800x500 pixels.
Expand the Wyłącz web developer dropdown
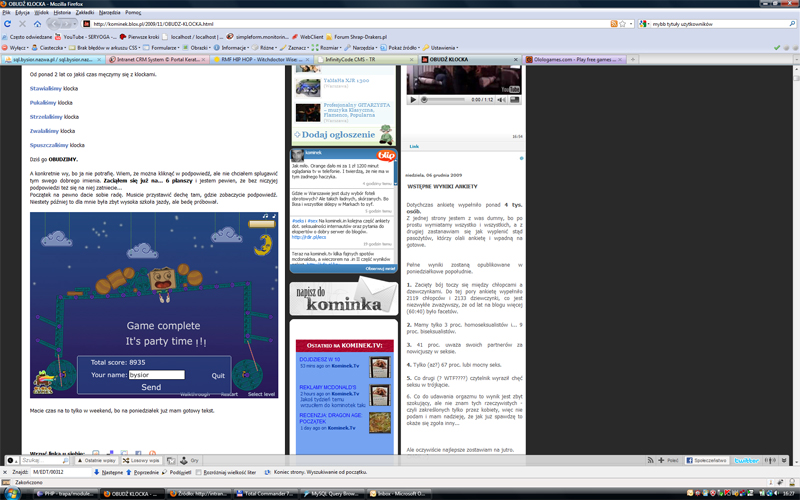point(15,48)
